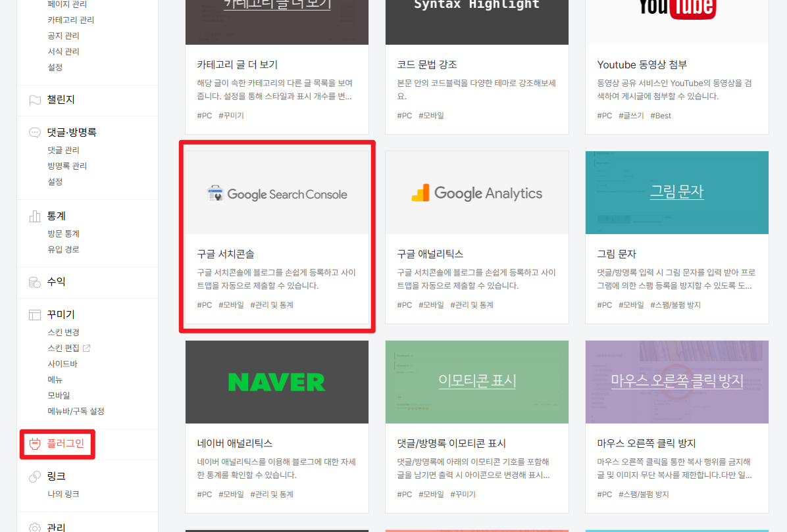Open 페이지 관리 in sidebar
This screenshot has width=787, height=532.
(67, 5)
